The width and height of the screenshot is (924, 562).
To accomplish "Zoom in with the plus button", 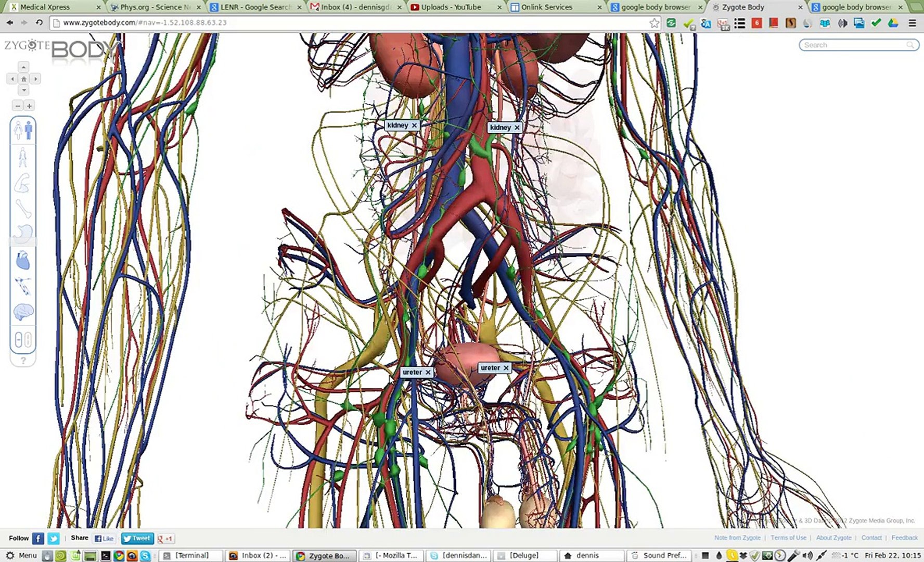I will tap(29, 106).
